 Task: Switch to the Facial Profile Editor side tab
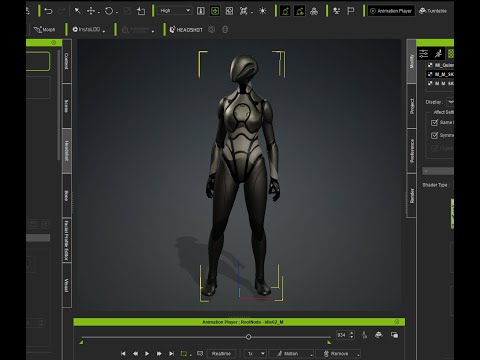[x=67, y=240]
